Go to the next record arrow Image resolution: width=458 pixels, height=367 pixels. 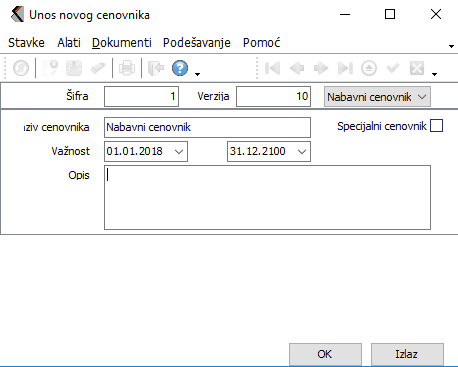(x=321, y=68)
